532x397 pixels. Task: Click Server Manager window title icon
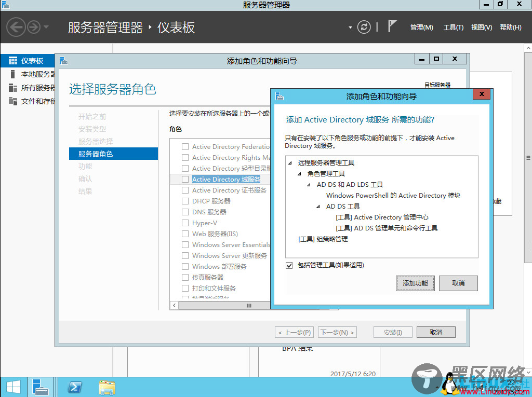[5, 4]
